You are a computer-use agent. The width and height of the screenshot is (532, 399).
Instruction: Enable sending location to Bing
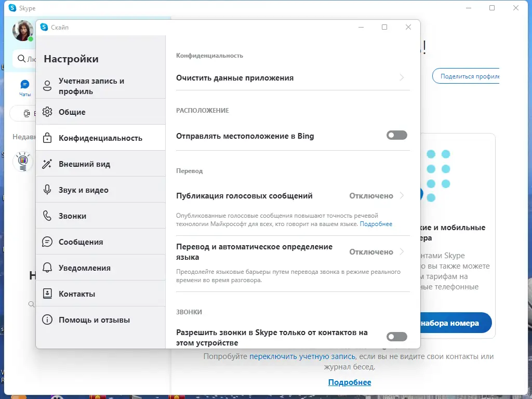(x=396, y=135)
